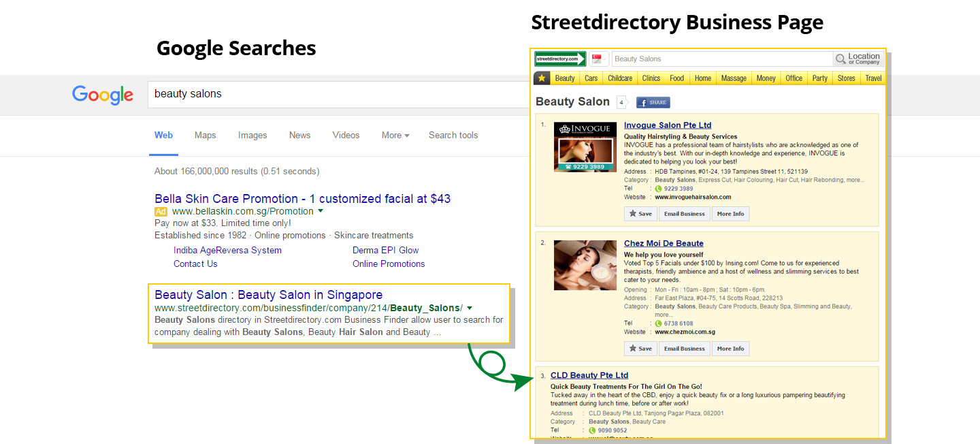Visit www.chezmoi.com.sg website link
The image size is (980, 444).
[x=685, y=332]
